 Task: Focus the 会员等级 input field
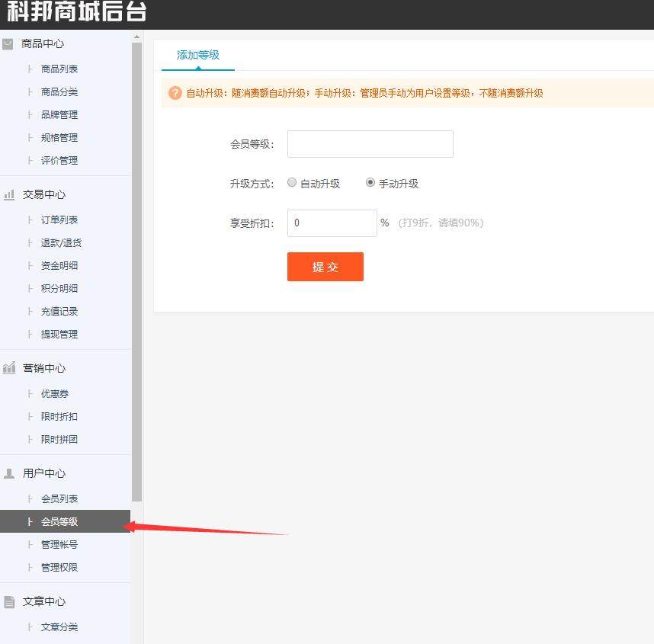click(x=370, y=144)
